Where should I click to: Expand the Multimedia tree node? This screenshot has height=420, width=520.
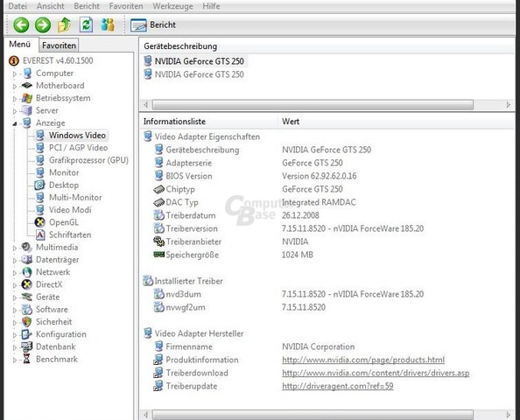(x=14, y=248)
